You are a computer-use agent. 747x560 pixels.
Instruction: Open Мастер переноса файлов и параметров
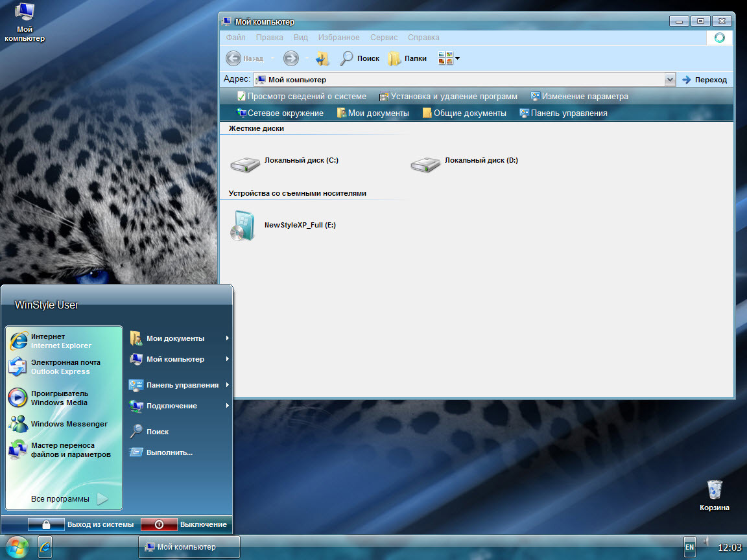coord(64,450)
